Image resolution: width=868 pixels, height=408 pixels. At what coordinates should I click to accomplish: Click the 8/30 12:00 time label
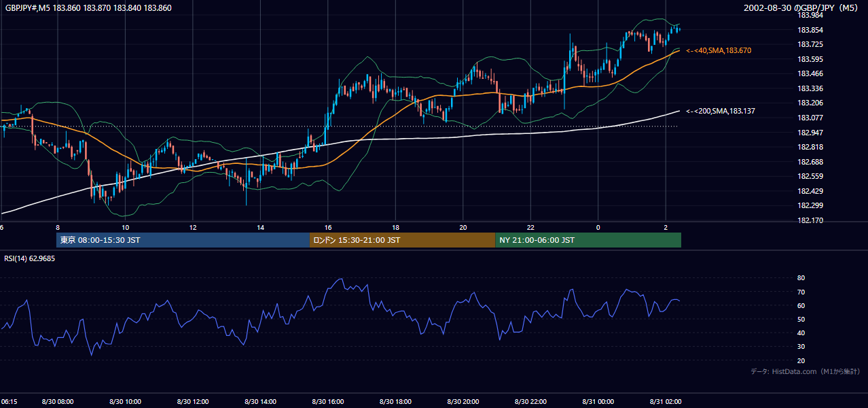pos(193,401)
